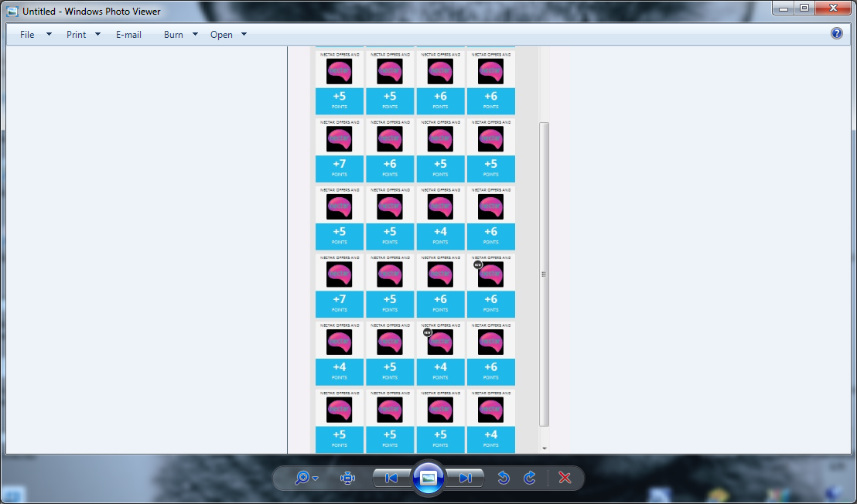
Task: Rotate the image counterclockwise
Action: point(504,478)
